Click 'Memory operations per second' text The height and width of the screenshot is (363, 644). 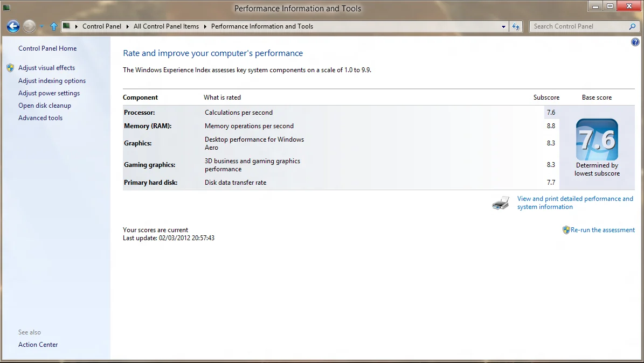tap(249, 126)
